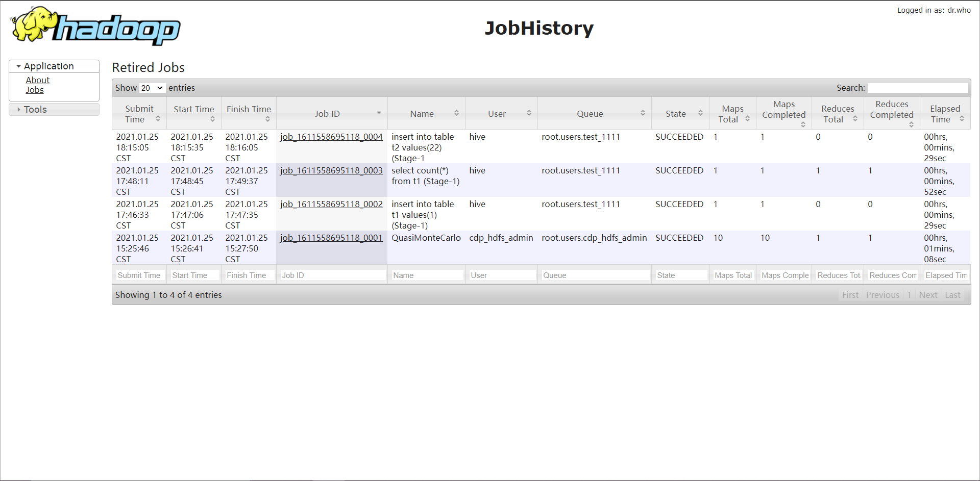Open the Show entries count dropdown
Image resolution: width=980 pixels, height=481 pixels.
(152, 88)
